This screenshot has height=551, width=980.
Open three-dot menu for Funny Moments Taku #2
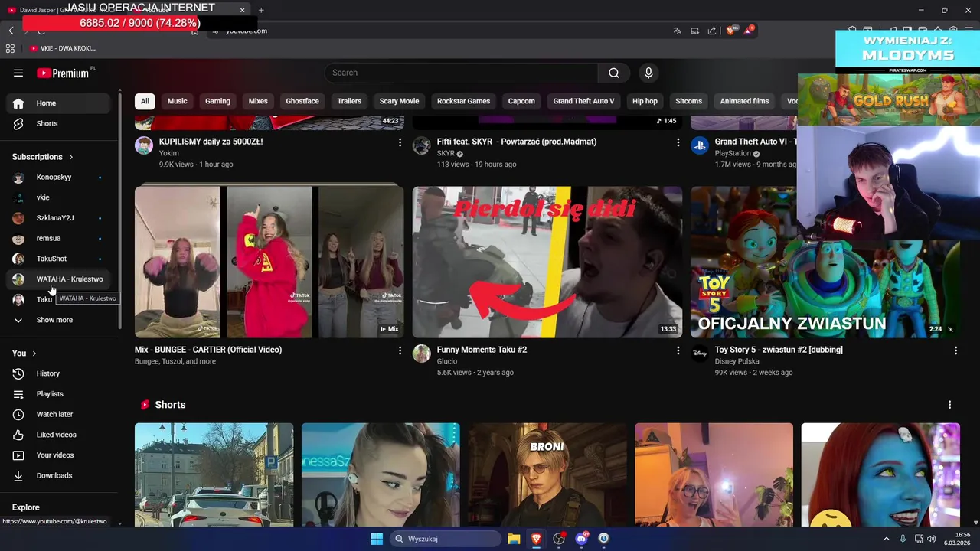678,350
